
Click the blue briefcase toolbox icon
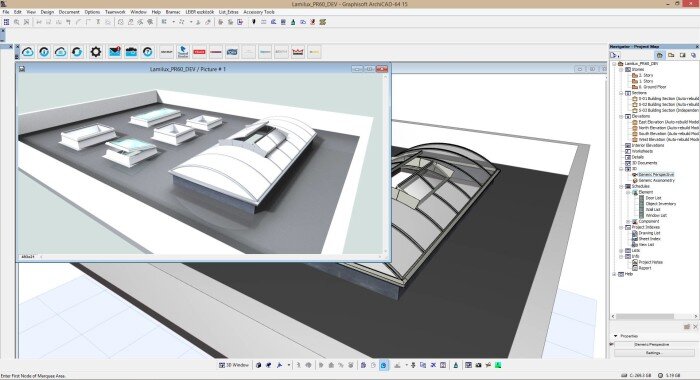click(x=131, y=52)
